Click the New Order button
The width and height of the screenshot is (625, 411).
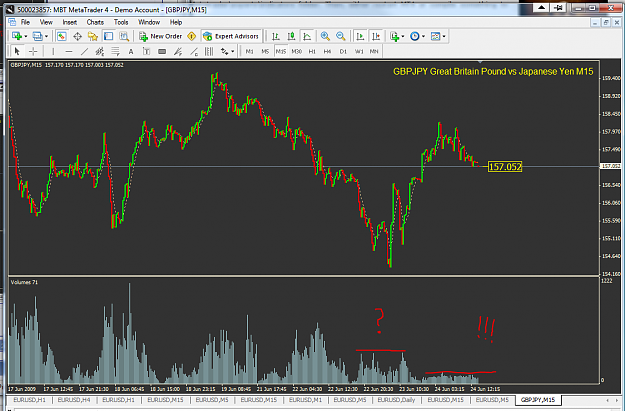pyautogui.click(x=161, y=36)
